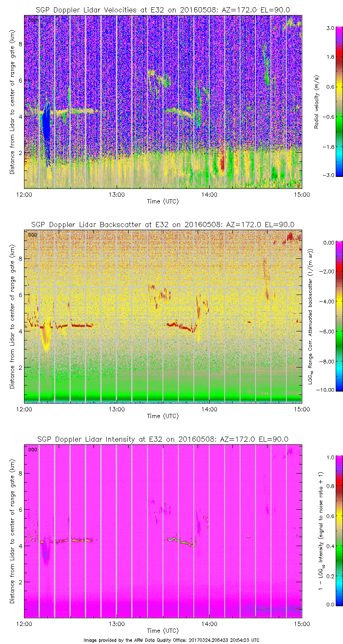
Task: Click the Doppler Lidar Velocities plot title
Action: (162, 10)
